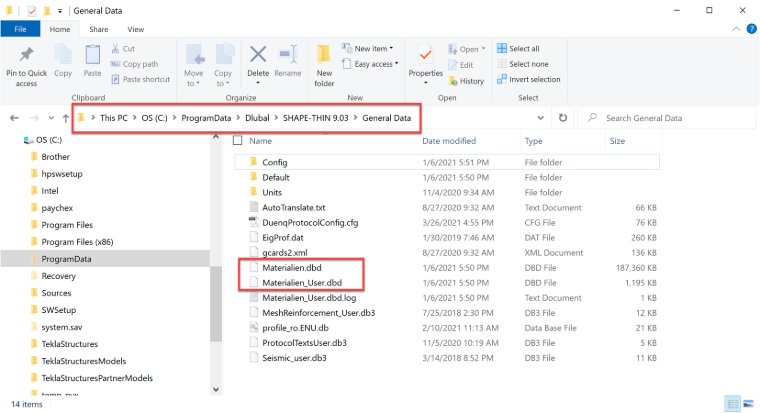Select the Config folder
The image size is (760, 413).
click(447, 162)
